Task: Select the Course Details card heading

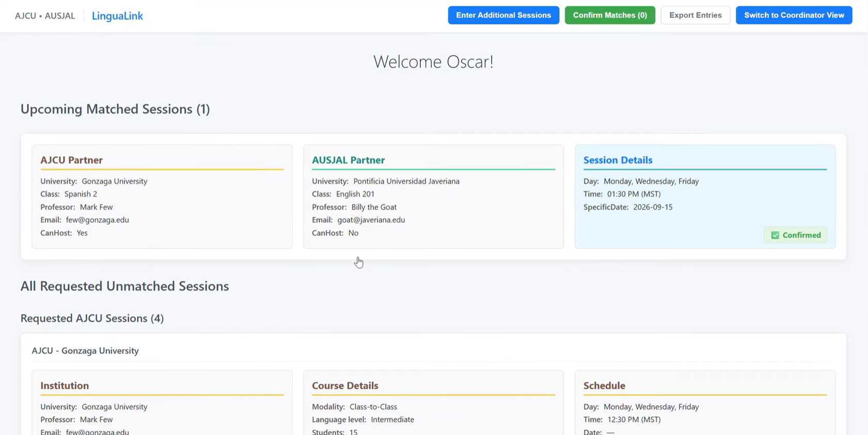Action: point(345,385)
